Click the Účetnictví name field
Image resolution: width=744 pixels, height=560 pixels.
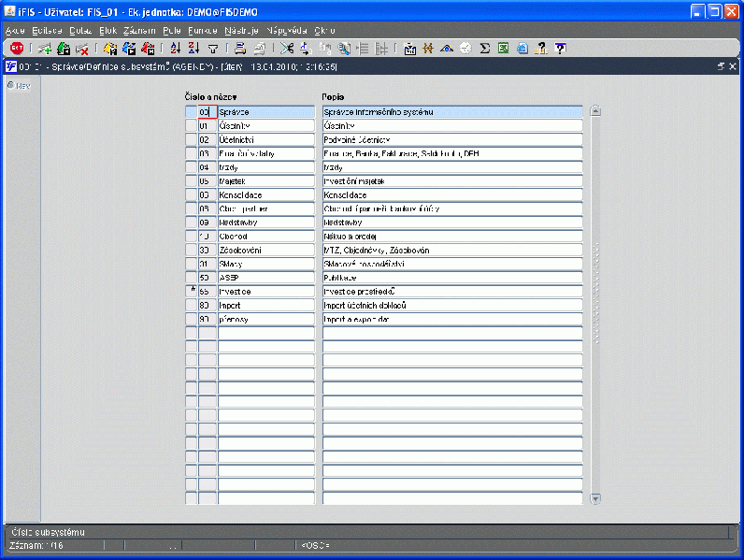(x=266, y=139)
